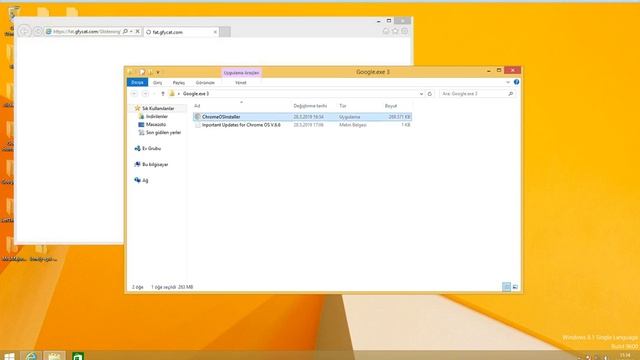
Task: Open the Dosya tab in Explorer ribbon
Action: (x=137, y=82)
